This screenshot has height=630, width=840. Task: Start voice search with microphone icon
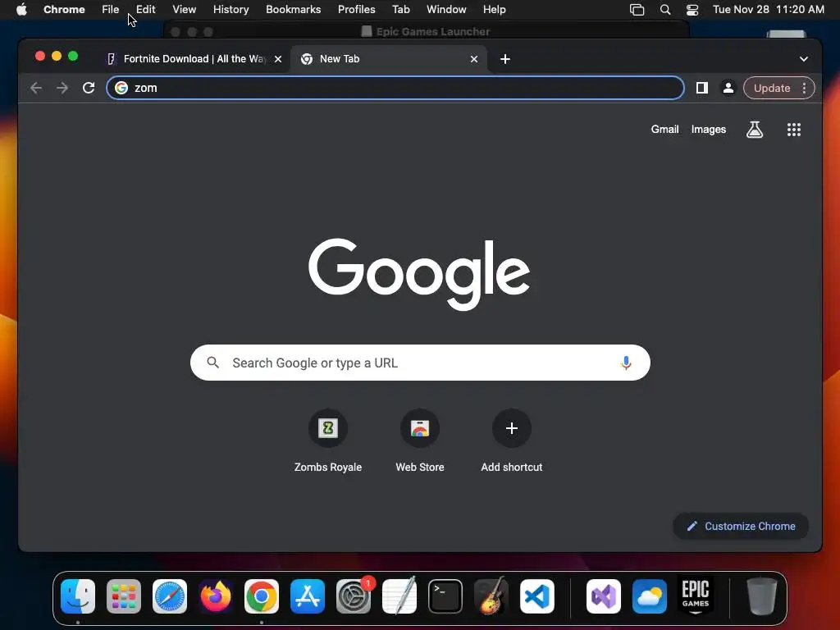point(626,363)
